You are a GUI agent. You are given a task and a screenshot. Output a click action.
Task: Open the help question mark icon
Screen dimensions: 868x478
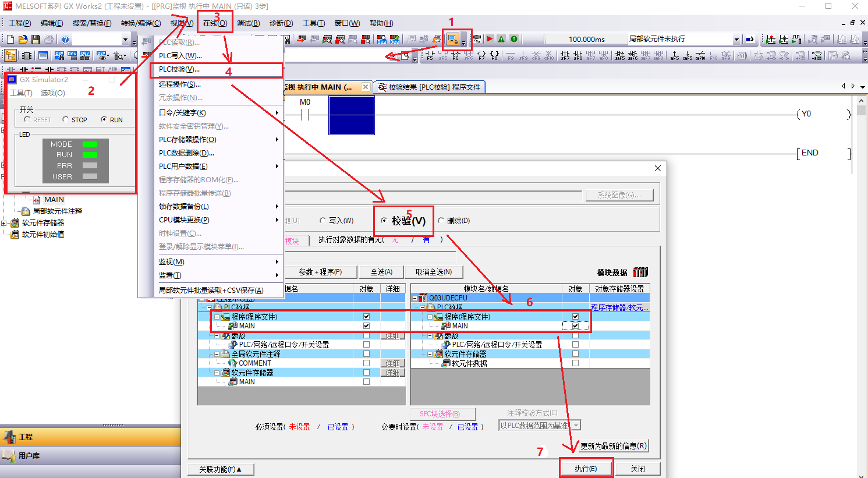(x=65, y=40)
